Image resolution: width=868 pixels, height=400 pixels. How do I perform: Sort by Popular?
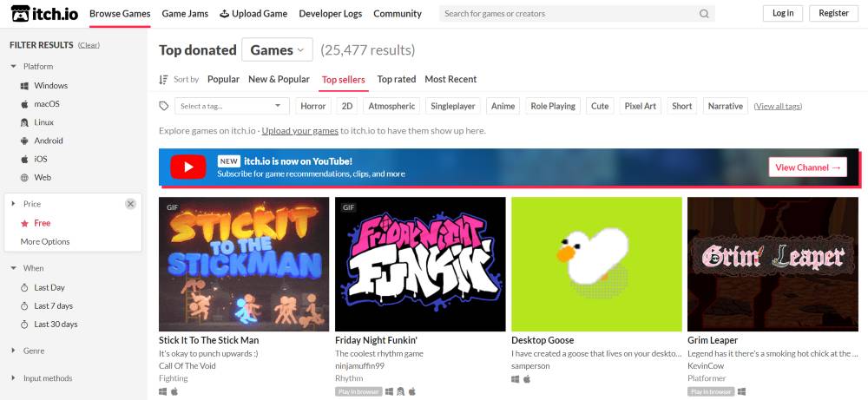point(224,79)
